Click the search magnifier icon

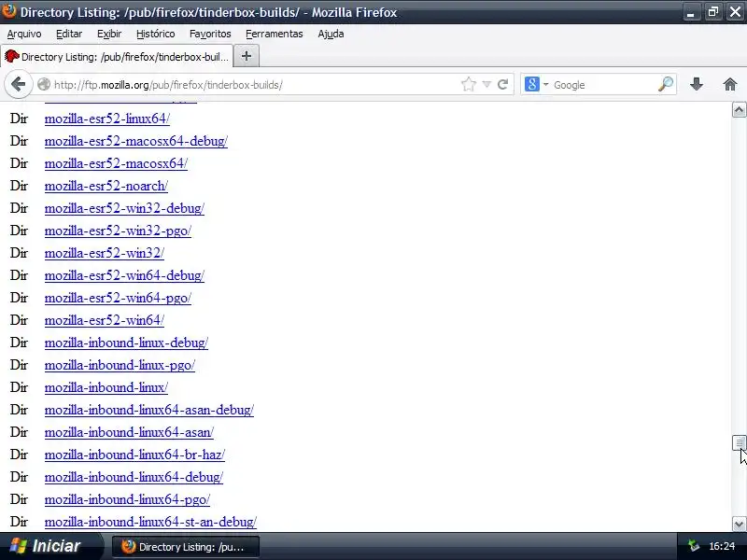coord(666,85)
